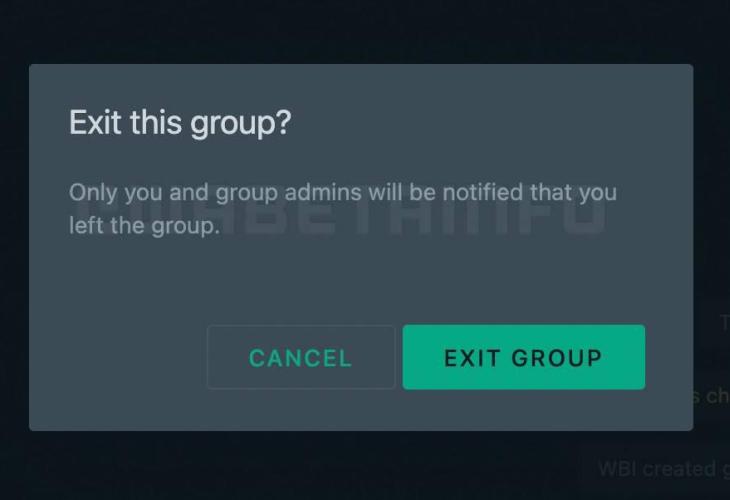730x500 pixels.
Task: Click the word "Exit" in the dialog heading
Action: tap(95, 122)
